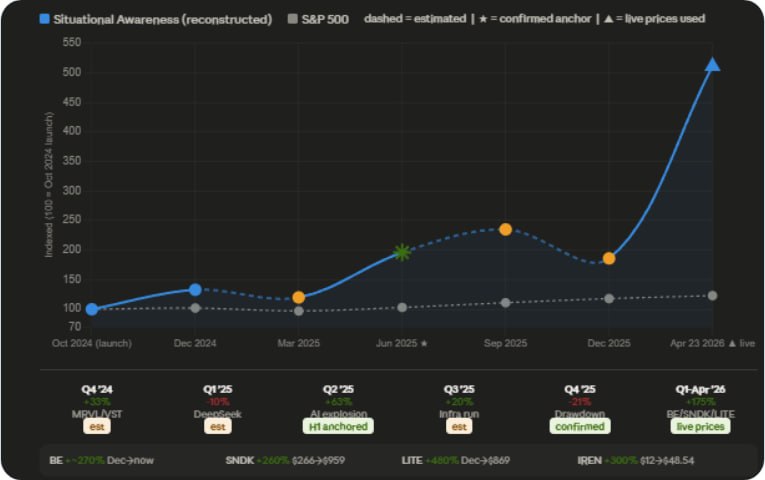Select the Q2 '25 quarter heading

click(x=338, y=390)
